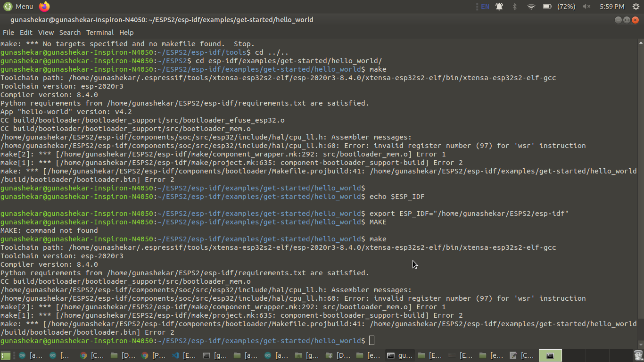Maximize the terminal window

(x=627, y=20)
